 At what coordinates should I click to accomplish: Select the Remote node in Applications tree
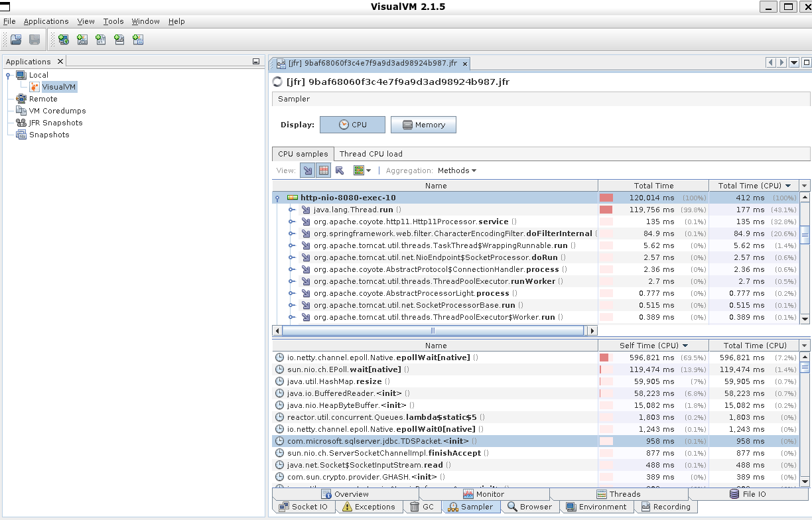[x=43, y=99]
